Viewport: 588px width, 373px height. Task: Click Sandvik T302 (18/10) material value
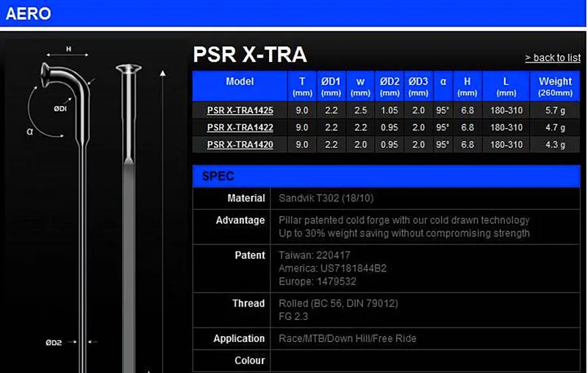pos(326,198)
